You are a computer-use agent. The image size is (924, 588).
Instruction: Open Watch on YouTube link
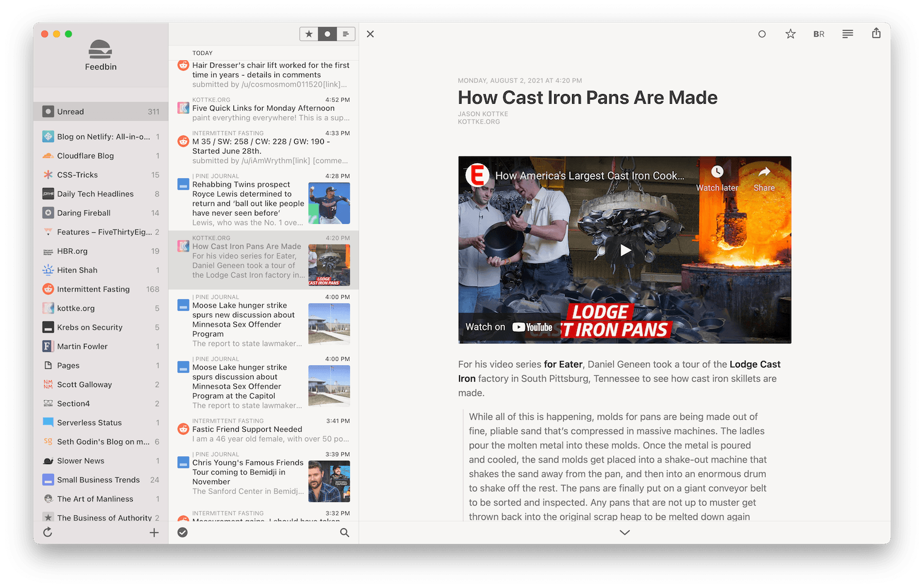click(509, 327)
